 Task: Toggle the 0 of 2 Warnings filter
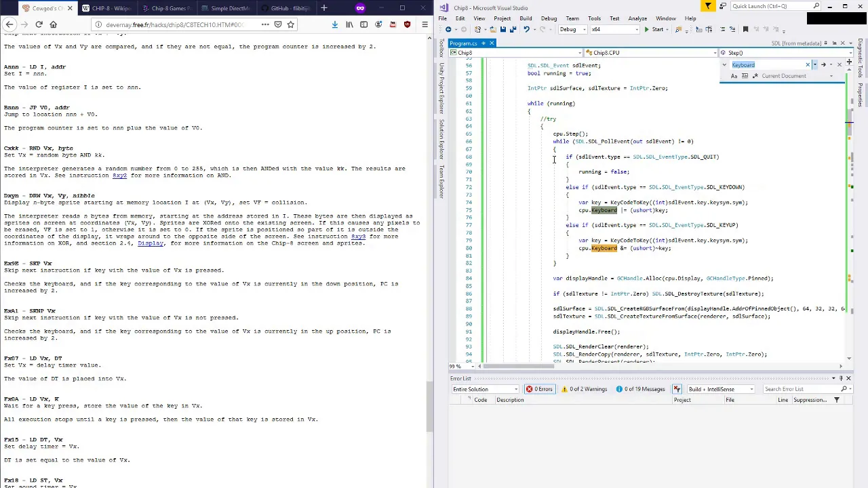584,389
